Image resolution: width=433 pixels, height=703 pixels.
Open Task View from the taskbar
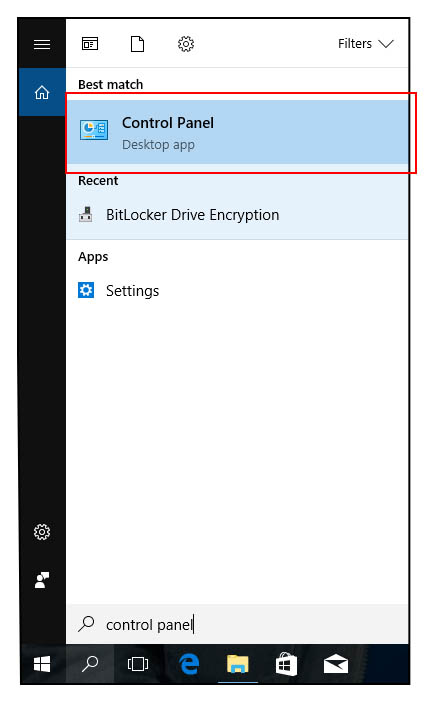click(x=138, y=664)
